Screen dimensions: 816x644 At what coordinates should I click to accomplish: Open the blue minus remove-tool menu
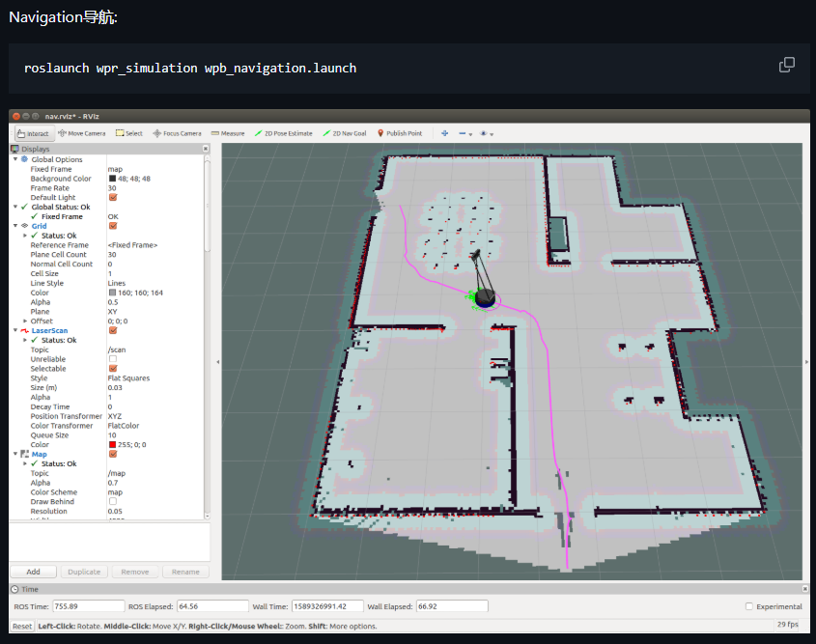point(465,133)
